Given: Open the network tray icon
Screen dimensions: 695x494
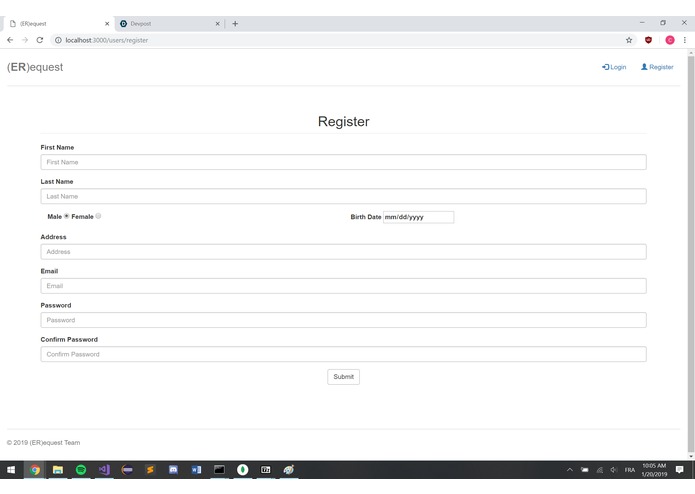Looking at the screenshot, I should coord(600,470).
